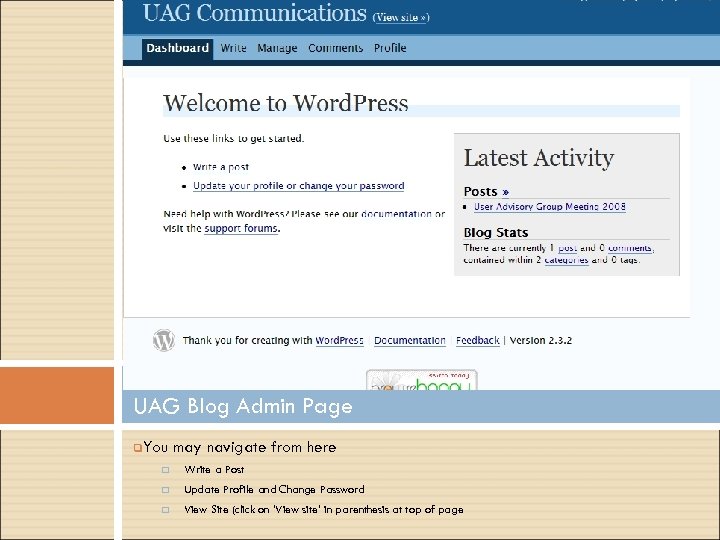Click the Feedback link in footer
The image size is (720, 540).
[x=478, y=341]
